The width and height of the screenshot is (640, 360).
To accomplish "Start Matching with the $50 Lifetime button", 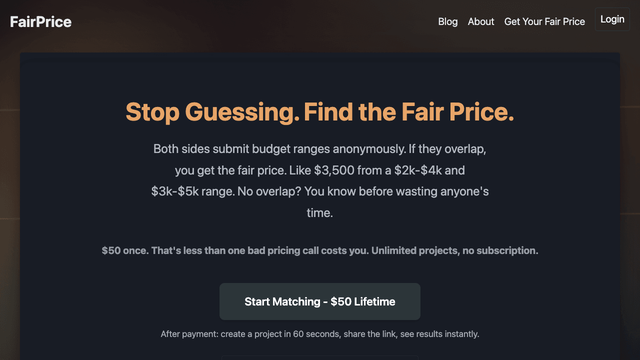I will click(320, 302).
